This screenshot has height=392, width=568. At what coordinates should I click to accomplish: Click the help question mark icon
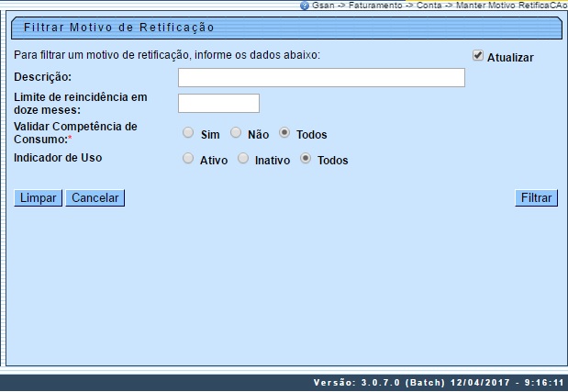305,6
